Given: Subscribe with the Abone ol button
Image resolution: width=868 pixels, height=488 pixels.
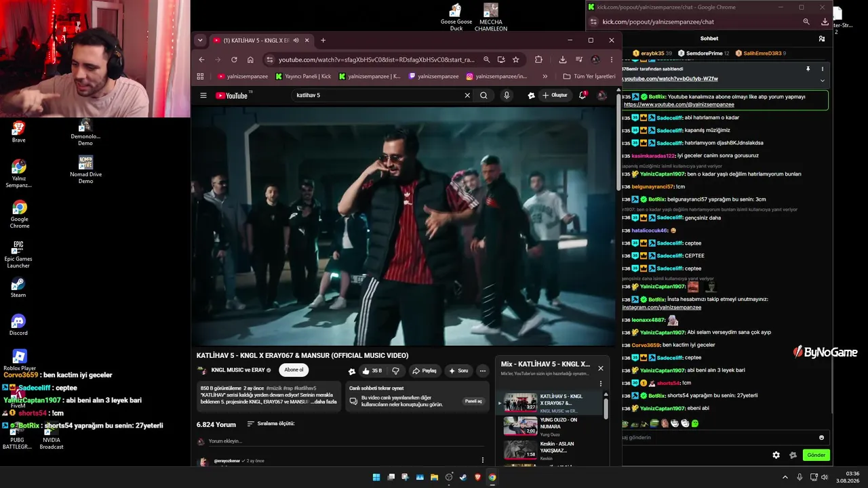Looking at the screenshot, I should pos(294,370).
